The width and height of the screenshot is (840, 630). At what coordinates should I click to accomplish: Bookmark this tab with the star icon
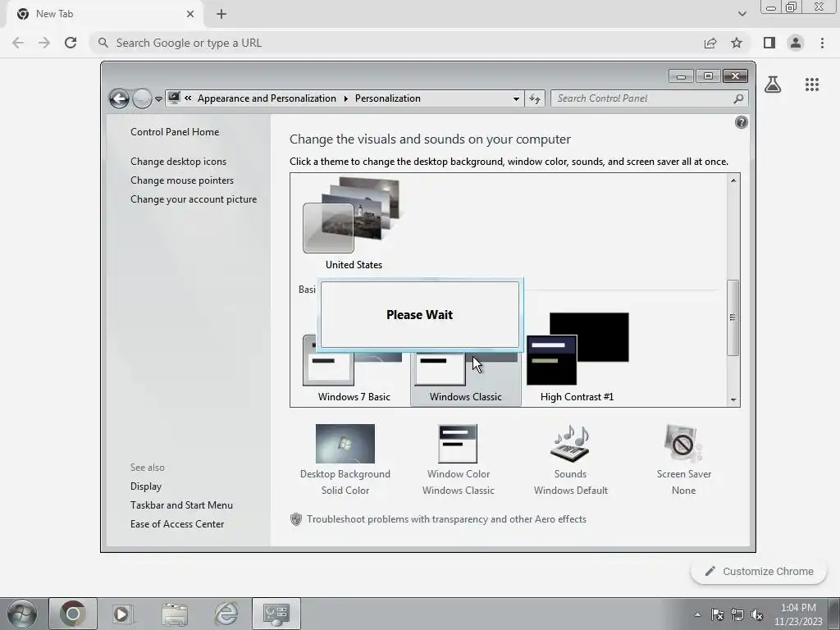point(737,43)
